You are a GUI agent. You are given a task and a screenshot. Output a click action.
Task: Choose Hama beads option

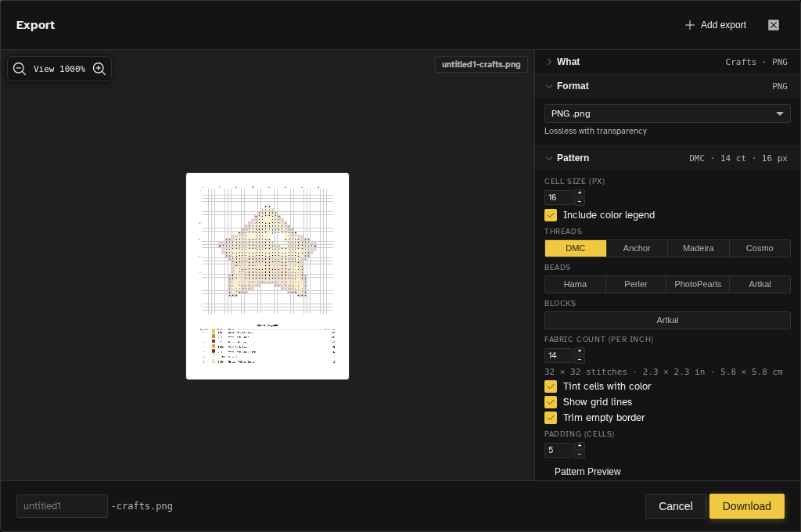[575, 284]
